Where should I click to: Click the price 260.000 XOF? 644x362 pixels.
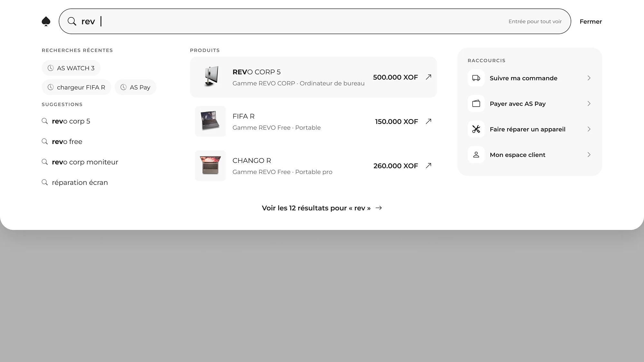tap(396, 166)
